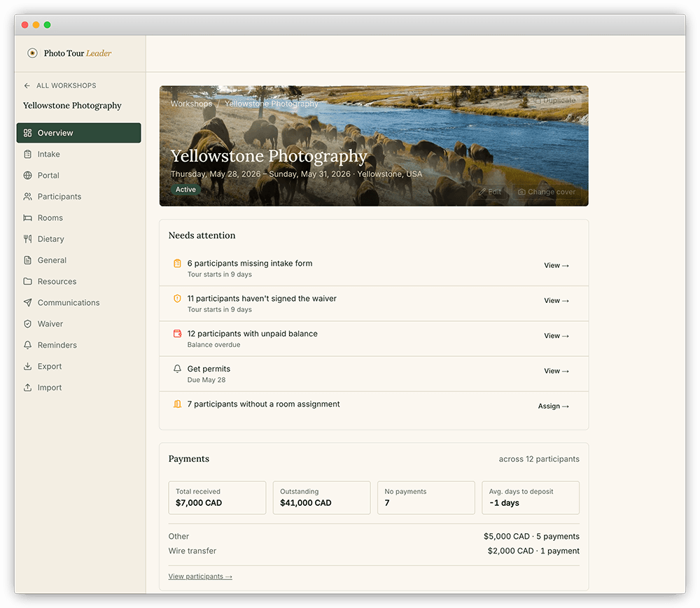Click the No payments 7 card
The image size is (700, 608).
[426, 497]
